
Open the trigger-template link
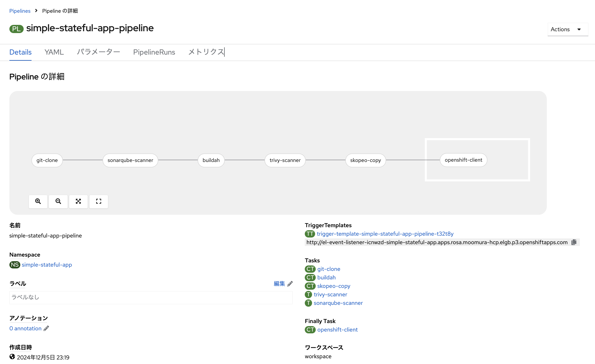coord(385,234)
